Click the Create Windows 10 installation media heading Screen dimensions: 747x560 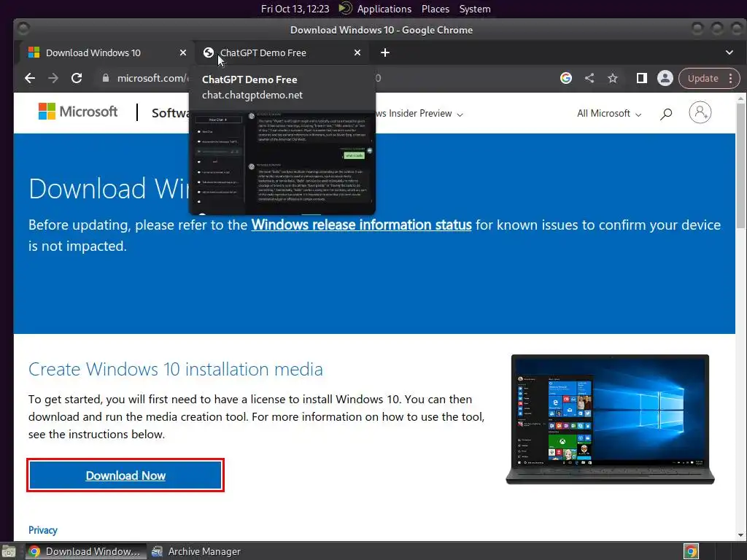(x=175, y=369)
